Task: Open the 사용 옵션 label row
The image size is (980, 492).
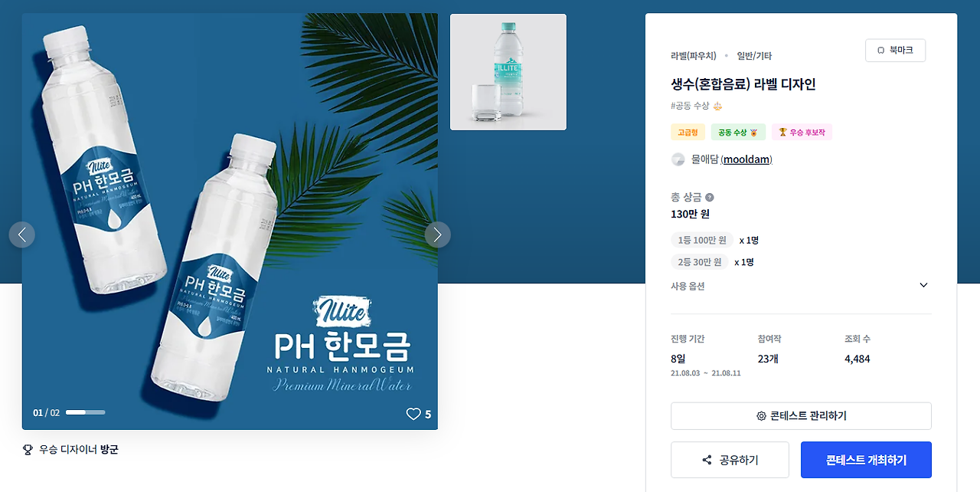Action: pos(801,286)
